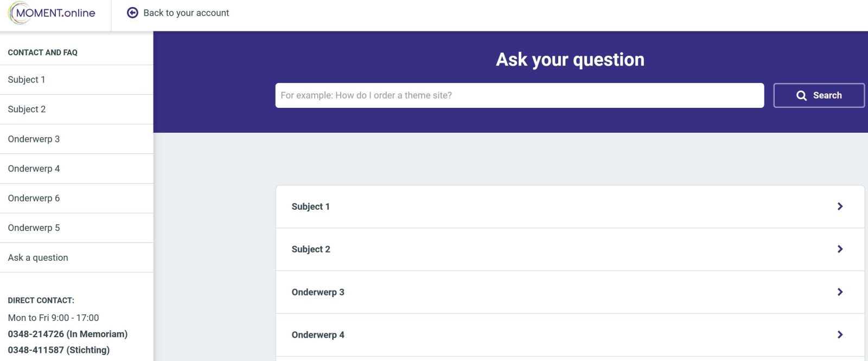This screenshot has height=361, width=868.
Task: Expand the Subject 1 chevron arrow
Action: click(840, 207)
